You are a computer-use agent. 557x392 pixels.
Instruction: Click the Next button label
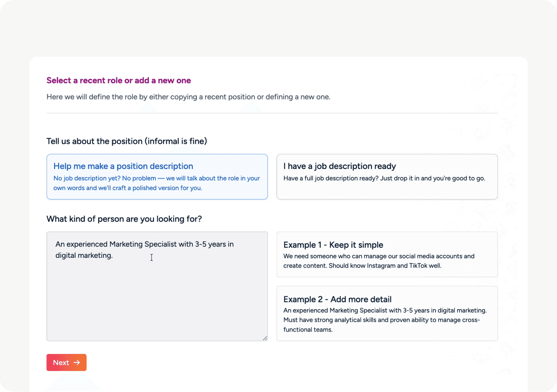pos(61,363)
